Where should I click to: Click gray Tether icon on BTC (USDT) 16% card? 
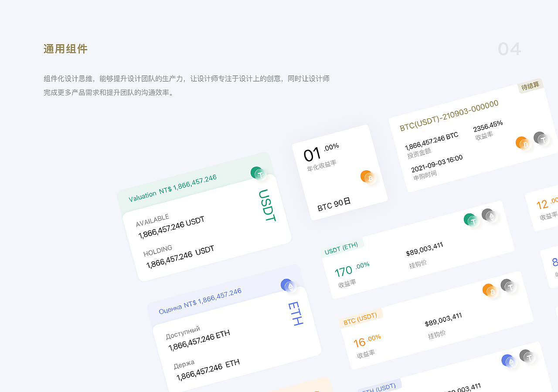508,286
